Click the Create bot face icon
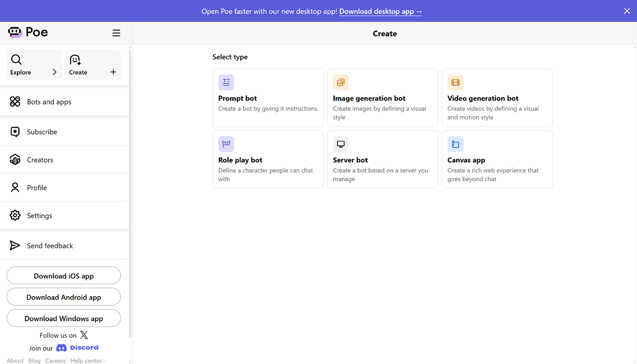 tap(75, 60)
